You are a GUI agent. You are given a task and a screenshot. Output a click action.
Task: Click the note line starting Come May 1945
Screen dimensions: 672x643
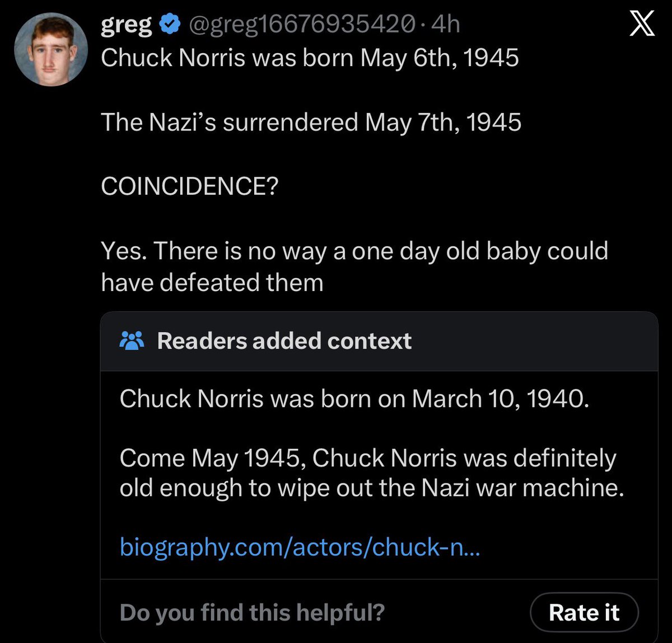coord(367,458)
